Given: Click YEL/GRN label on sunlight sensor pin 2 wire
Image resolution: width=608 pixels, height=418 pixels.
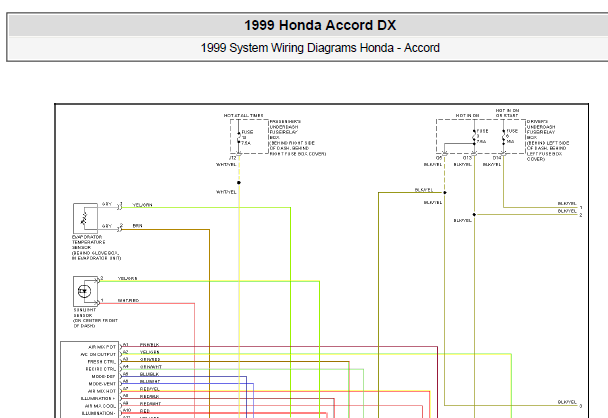Looking at the screenshot, I should tap(128, 278).
